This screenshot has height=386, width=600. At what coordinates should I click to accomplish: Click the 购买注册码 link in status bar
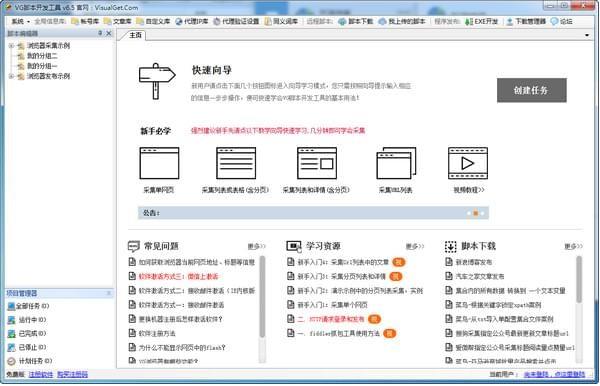(x=72, y=375)
